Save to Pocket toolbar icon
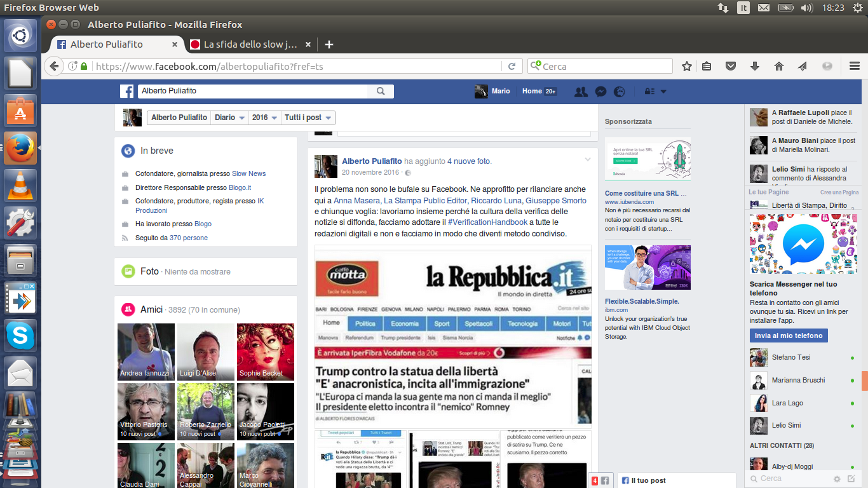This screenshot has width=868, height=488. 731,66
